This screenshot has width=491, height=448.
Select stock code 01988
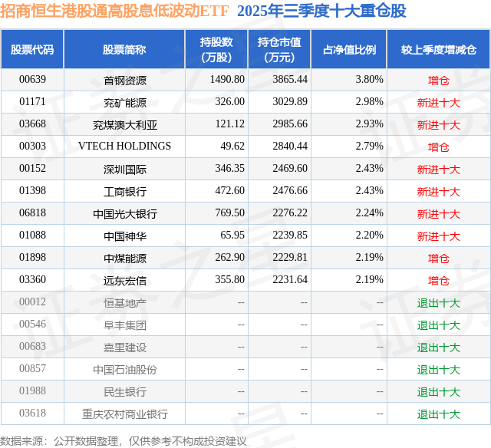point(32,390)
